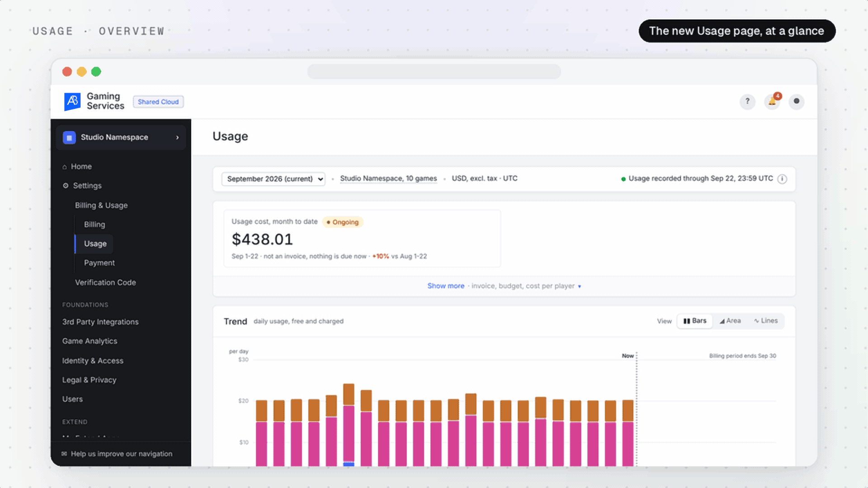Open the user profile avatar icon
Screen dimensions: 868x488
click(x=797, y=101)
